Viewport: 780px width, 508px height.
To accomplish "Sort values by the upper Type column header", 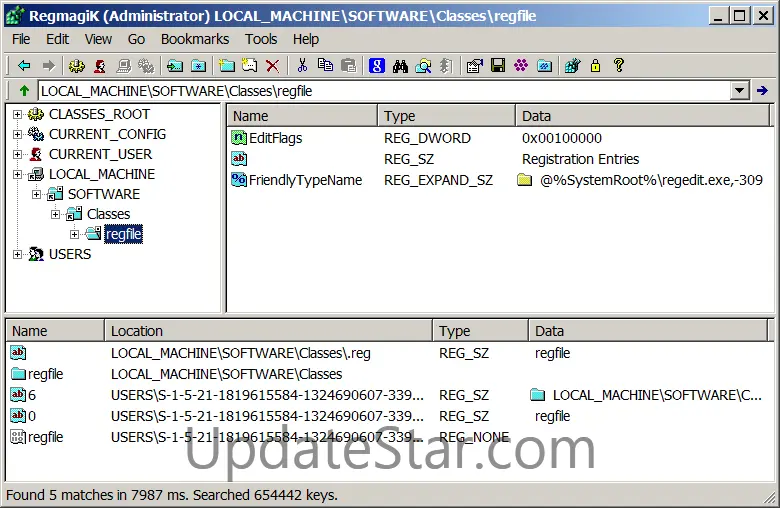I will pyautogui.click(x=446, y=116).
